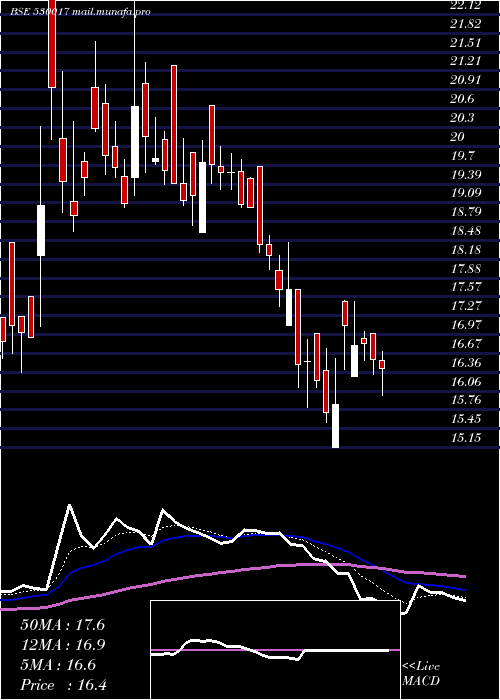Click the 16.36 price axis label
The width and height of the screenshot is (500, 700).
pos(466,362)
